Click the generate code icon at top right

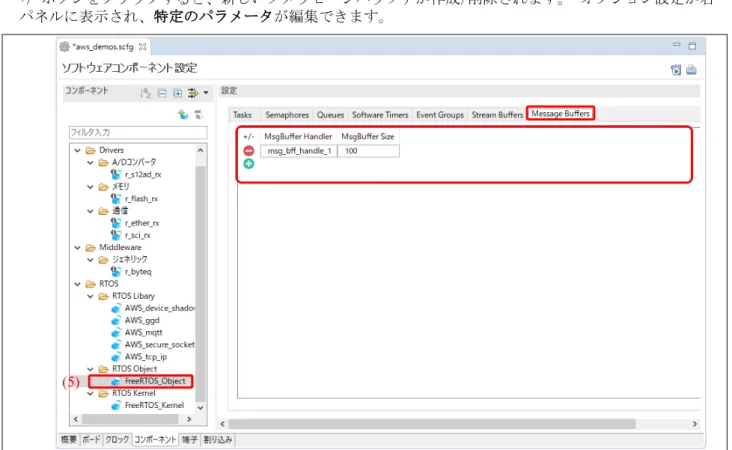676,70
